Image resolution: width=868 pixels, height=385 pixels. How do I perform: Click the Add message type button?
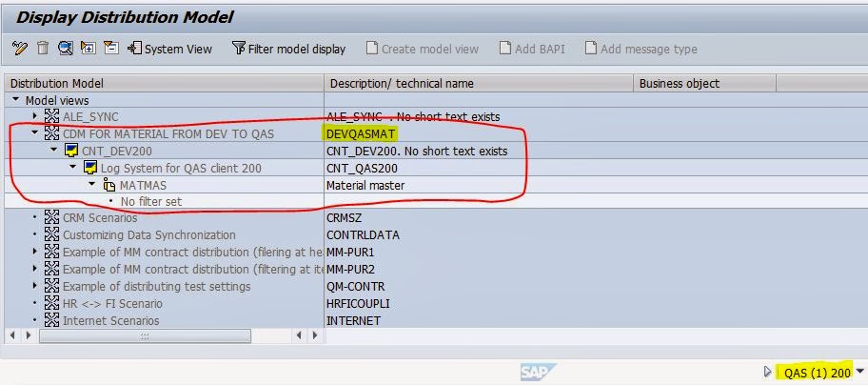coord(641,49)
